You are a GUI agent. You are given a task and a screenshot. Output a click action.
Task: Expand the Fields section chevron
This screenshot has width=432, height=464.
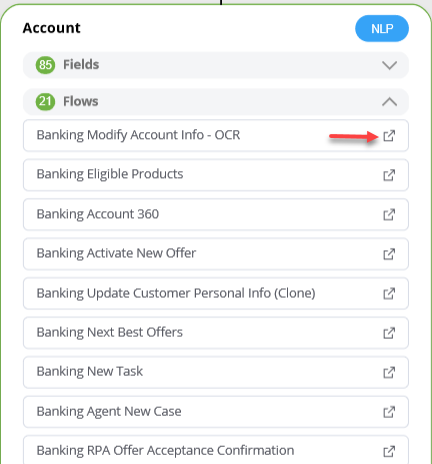(389, 65)
